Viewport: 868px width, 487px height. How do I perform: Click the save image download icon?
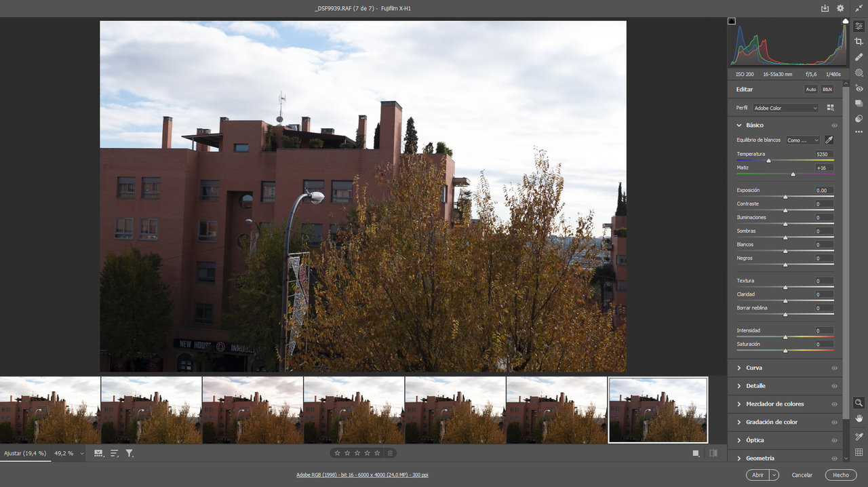[x=825, y=8]
